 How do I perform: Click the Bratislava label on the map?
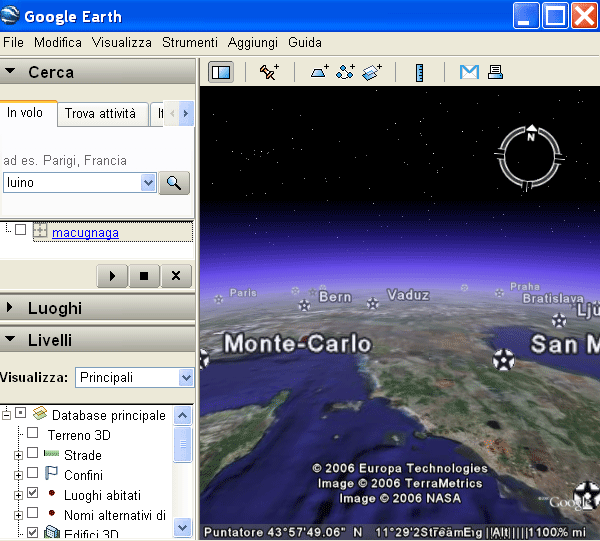pos(553,298)
